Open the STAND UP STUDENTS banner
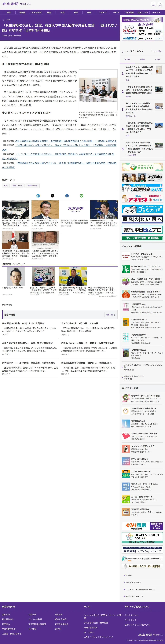Screen dimensions: 165x644 point(142,178)
